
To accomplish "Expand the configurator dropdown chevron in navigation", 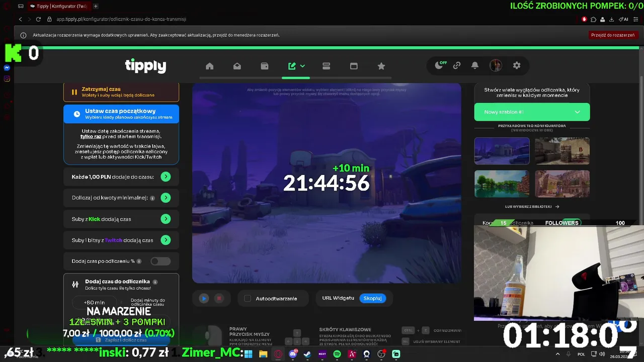I will (302, 66).
